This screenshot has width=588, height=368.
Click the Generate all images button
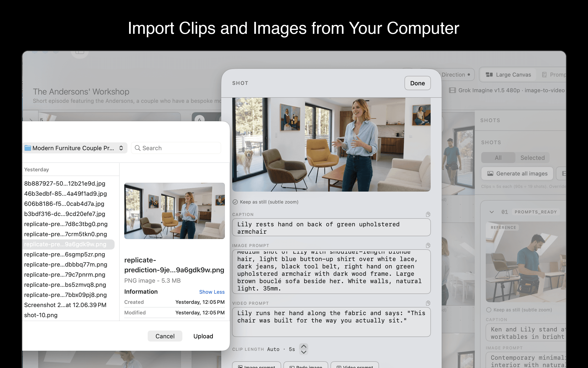coord(517,173)
